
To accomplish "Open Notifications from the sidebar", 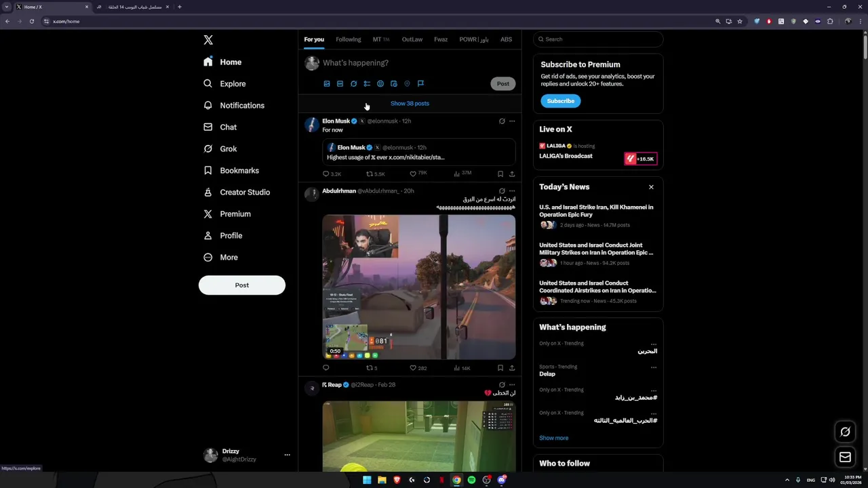I will [234, 106].
